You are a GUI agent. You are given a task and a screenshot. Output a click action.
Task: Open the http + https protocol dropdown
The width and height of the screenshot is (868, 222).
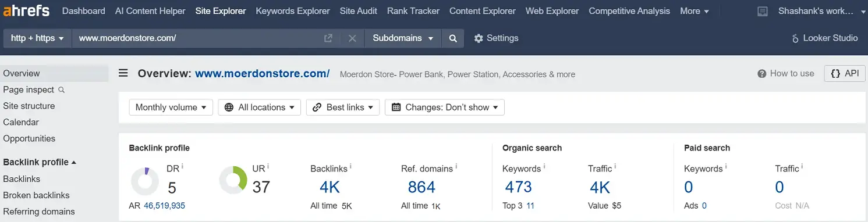(37, 38)
